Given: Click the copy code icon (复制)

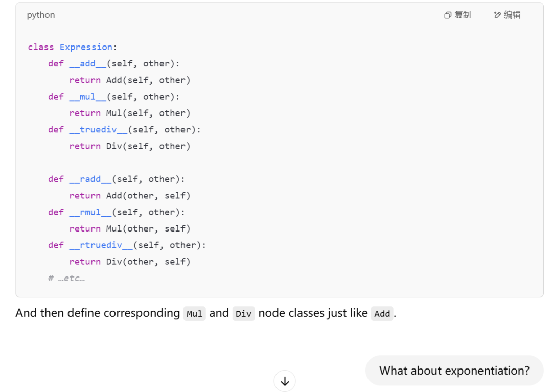Looking at the screenshot, I should [448, 15].
